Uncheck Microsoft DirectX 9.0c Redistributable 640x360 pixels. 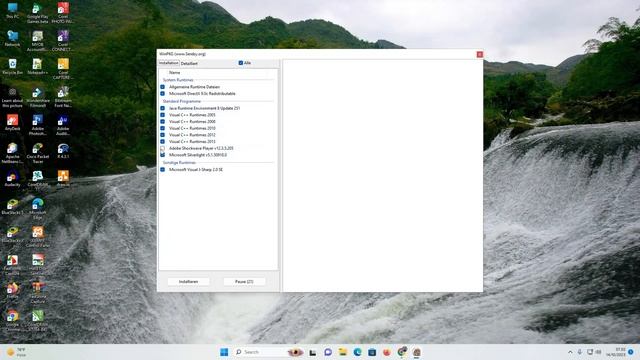162,93
